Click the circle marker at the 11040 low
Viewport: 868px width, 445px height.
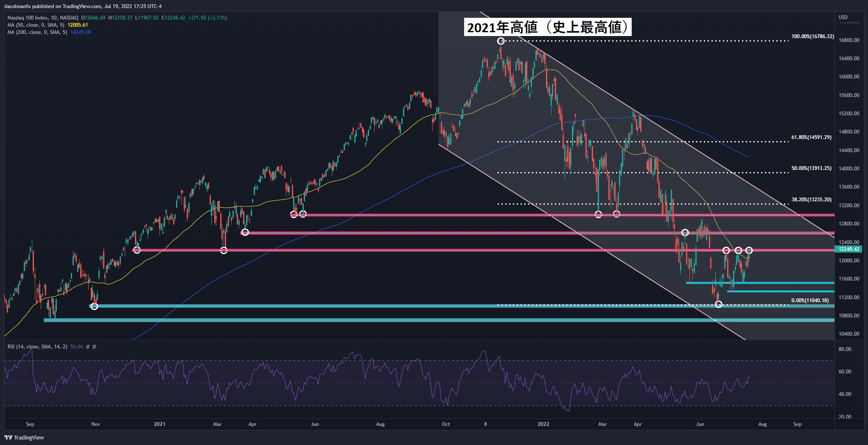718,304
